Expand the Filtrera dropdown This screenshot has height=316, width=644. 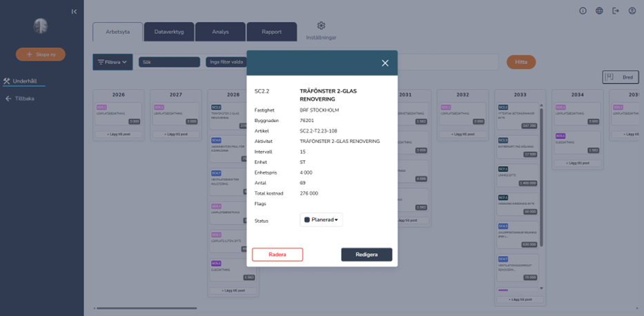coord(113,62)
